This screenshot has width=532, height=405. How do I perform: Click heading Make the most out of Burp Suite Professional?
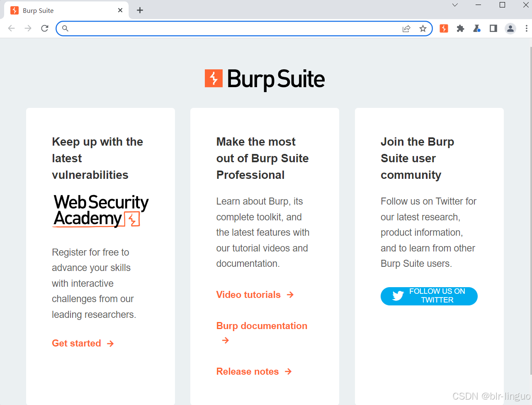click(262, 158)
